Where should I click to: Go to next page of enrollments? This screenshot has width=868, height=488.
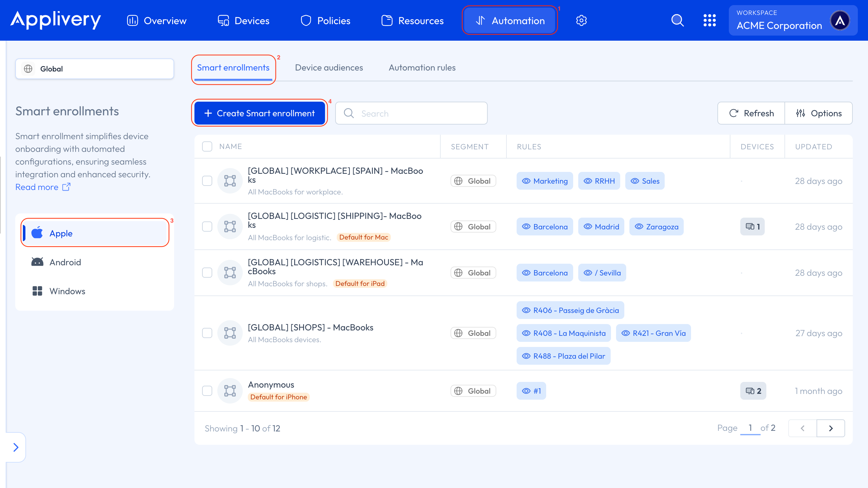coord(831,428)
